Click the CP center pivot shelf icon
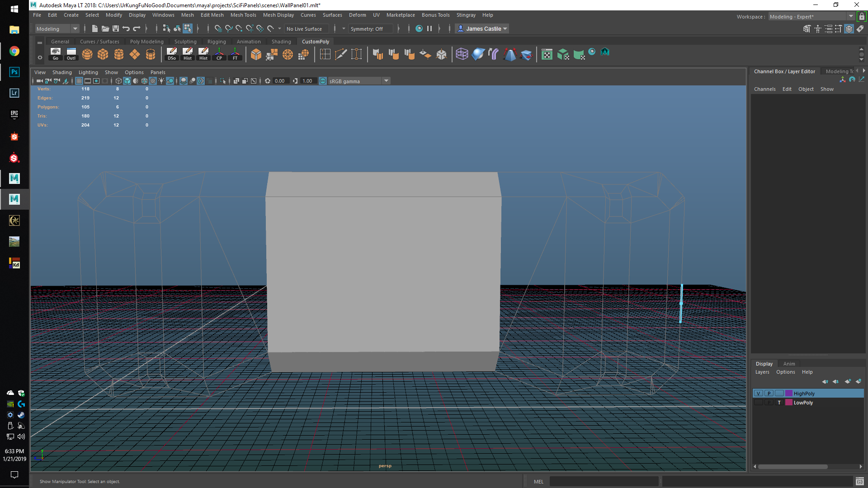 219,54
